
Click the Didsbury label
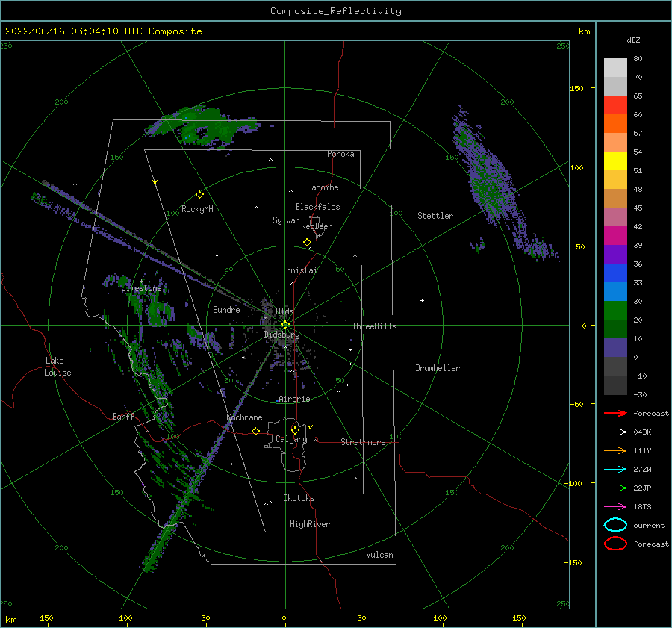tap(281, 335)
